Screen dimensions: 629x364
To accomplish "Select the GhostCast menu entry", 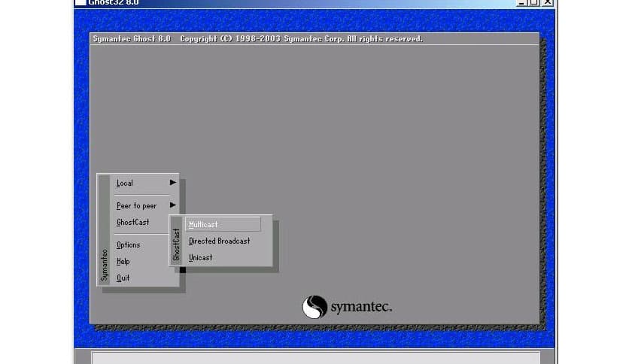I will click(x=132, y=222).
